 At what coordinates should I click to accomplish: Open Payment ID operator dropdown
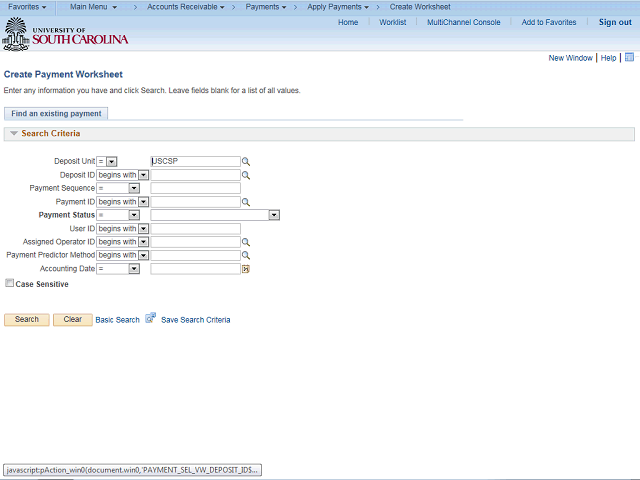[x=122, y=202]
